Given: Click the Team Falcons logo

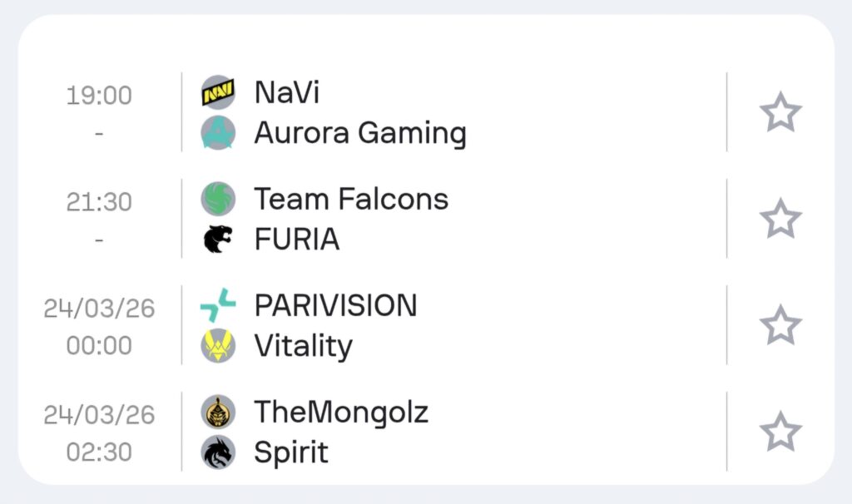Looking at the screenshot, I should pyautogui.click(x=218, y=199).
